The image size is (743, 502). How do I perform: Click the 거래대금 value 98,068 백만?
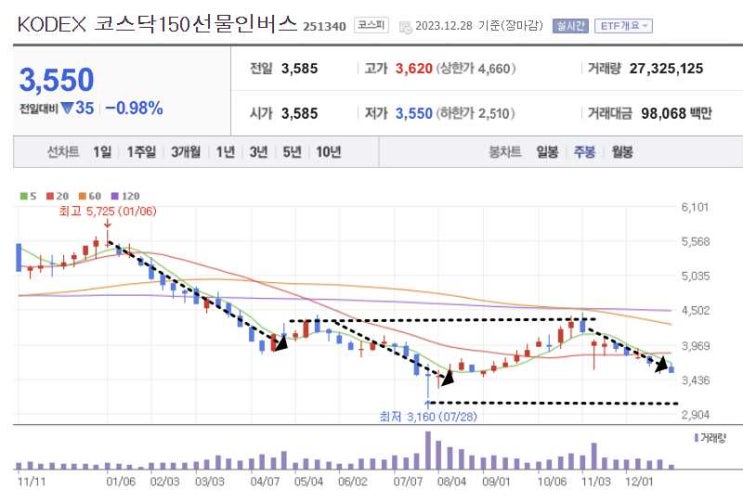676,114
